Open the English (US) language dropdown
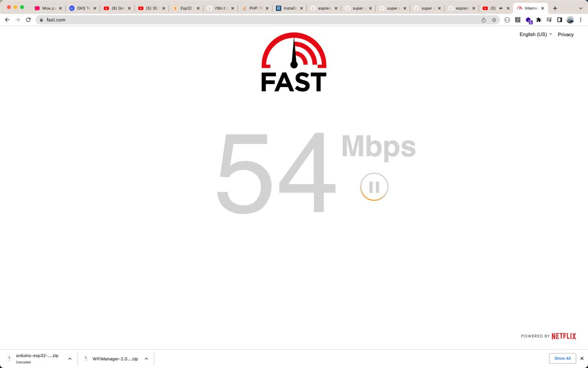The width and height of the screenshot is (588, 368). pos(536,34)
